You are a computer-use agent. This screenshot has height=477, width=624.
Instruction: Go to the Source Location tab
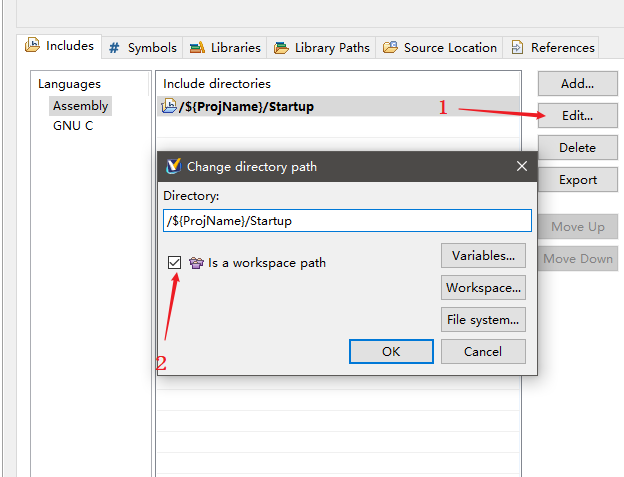[439, 47]
